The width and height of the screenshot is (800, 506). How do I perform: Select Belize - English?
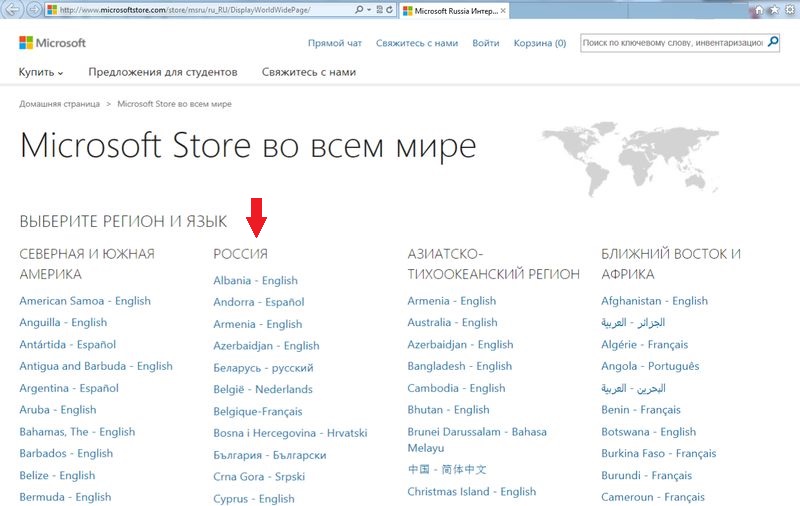pos(57,475)
